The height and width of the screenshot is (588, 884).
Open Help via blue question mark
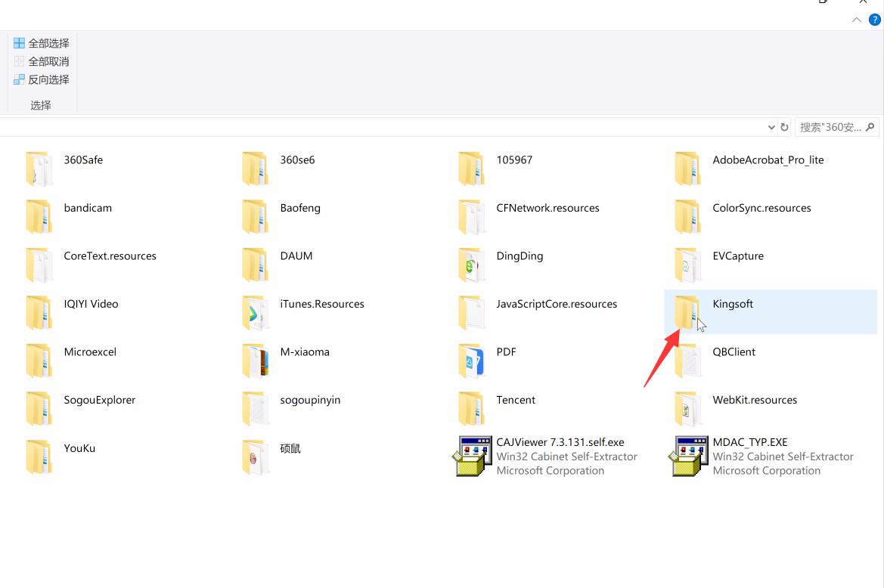point(874,20)
